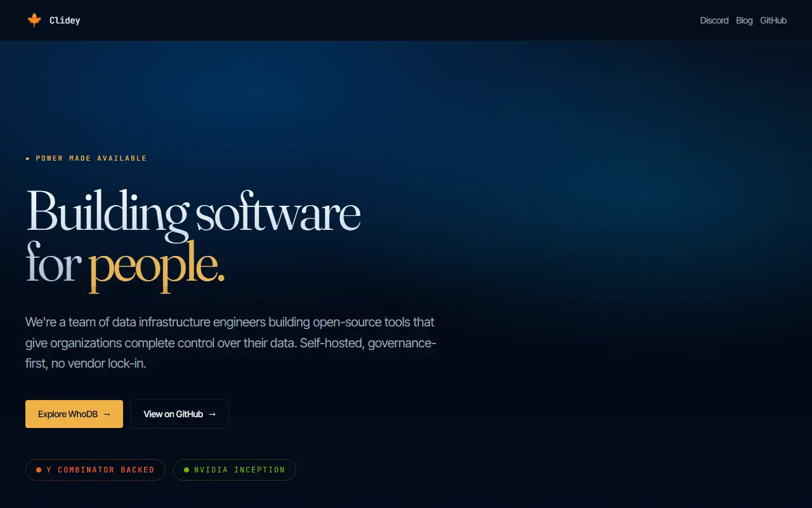The width and height of the screenshot is (812, 508).
Task: Click the Y Combinator Backed badge
Action: coord(95,470)
